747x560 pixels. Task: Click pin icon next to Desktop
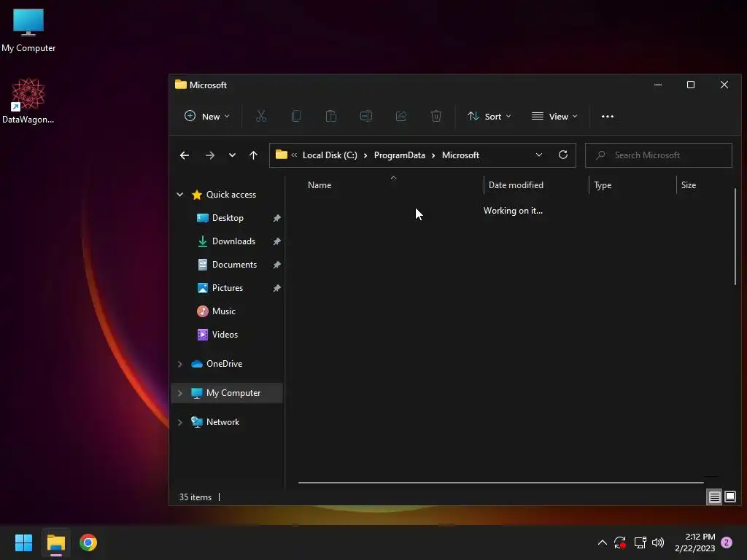(x=276, y=218)
